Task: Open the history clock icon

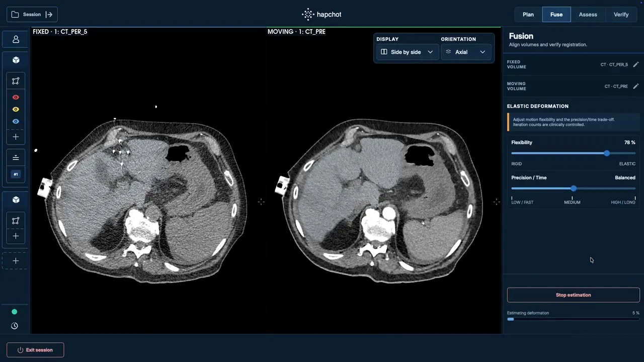Action: tap(14, 326)
